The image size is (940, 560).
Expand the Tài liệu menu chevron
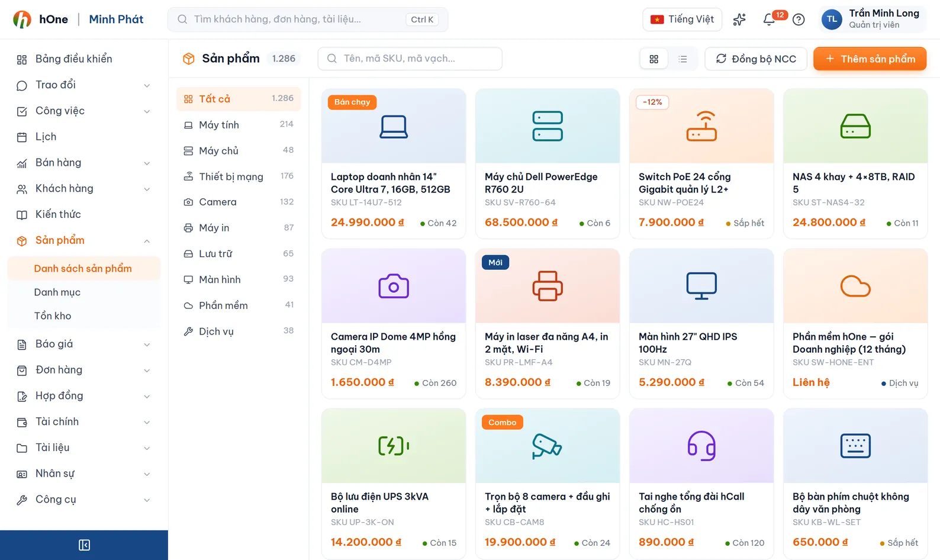tap(147, 448)
